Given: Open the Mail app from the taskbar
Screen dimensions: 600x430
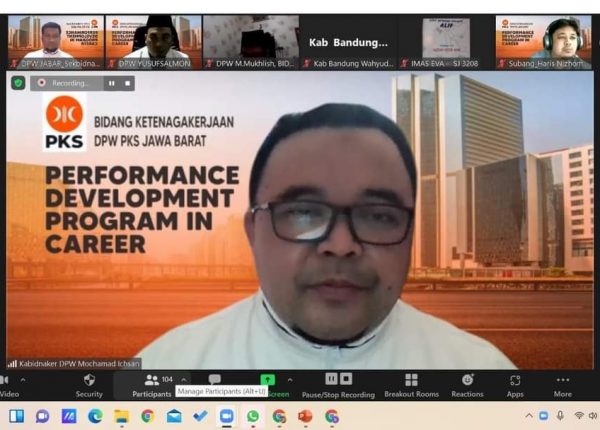Looking at the screenshot, I should tap(174, 416).
